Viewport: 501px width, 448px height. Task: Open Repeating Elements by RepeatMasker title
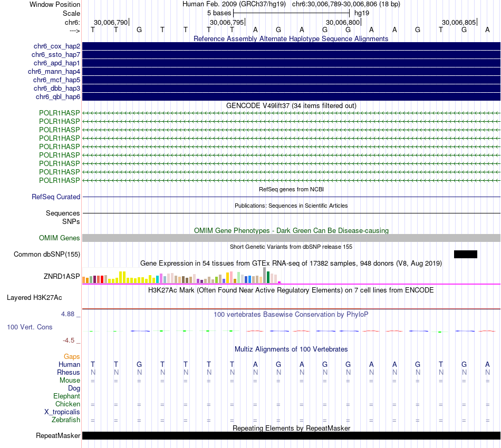click(x=291, y=428)
